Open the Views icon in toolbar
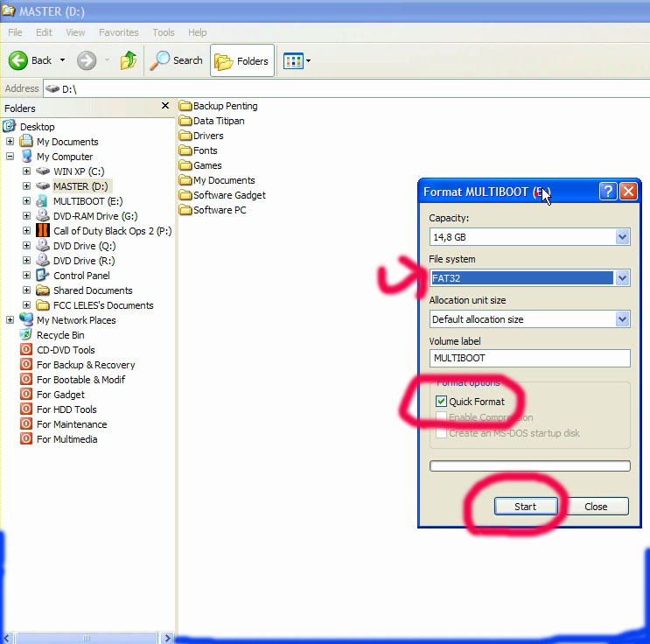Viewport: 650px width, 644px height. pyautogui.click(x=293, y=61)
